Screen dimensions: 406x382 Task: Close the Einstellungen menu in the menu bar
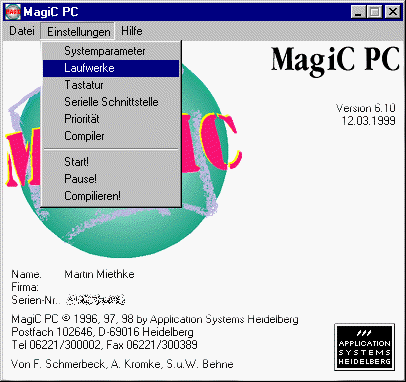(x=78, y=31)
